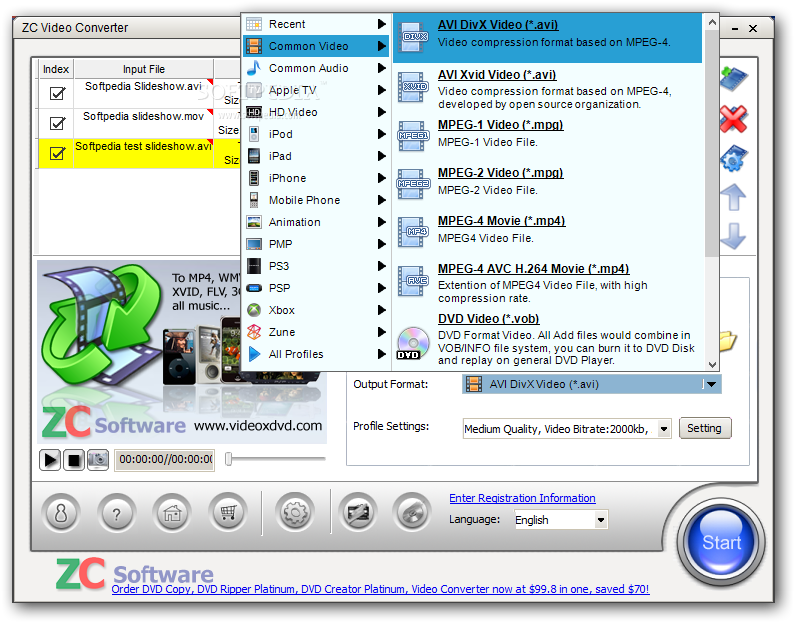Click Enter Registration Information link
795x623 pixels.
pyautogui.click(x=522, y=498)
